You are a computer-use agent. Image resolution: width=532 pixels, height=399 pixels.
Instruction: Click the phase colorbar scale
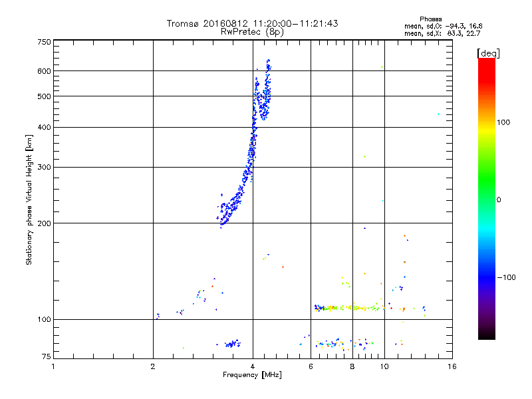point(487,198)
